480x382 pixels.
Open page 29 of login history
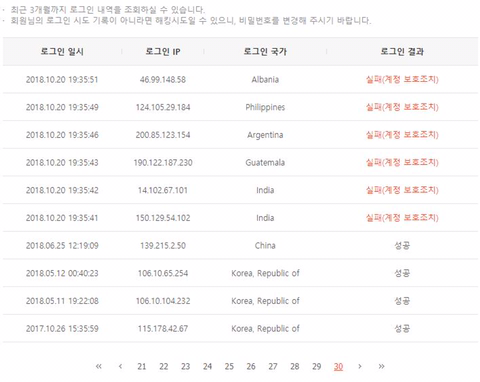coord(317,366)
